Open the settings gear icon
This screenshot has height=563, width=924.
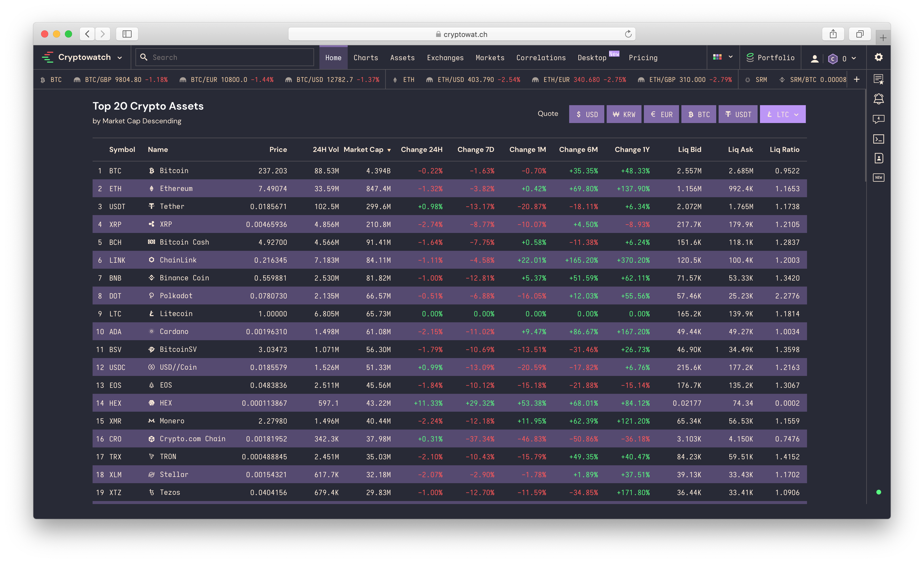878,57
